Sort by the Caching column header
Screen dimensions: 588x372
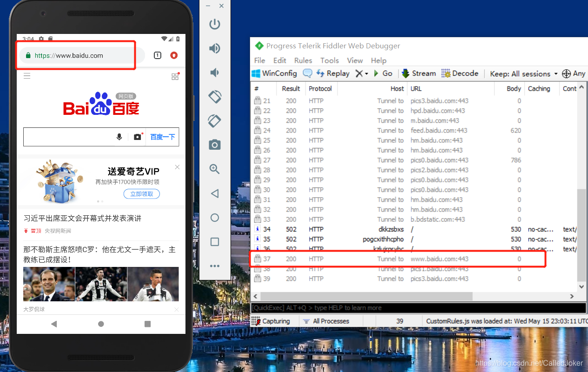[542, 88]
